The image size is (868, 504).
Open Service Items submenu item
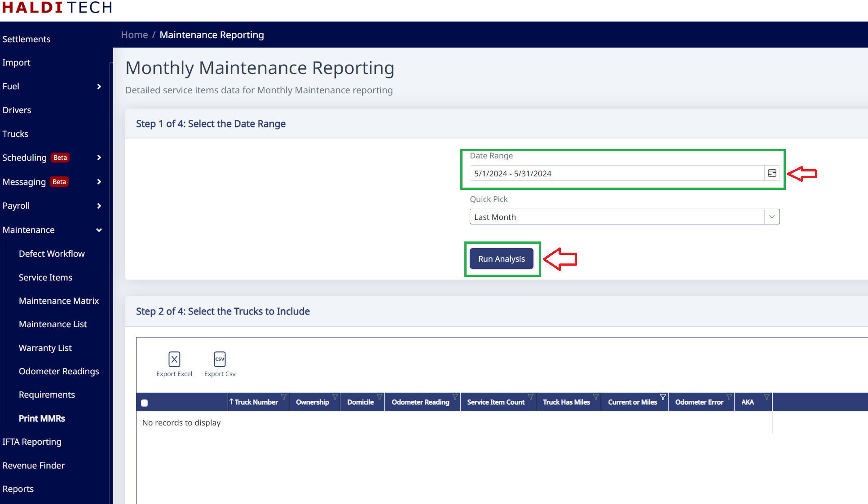45,277
